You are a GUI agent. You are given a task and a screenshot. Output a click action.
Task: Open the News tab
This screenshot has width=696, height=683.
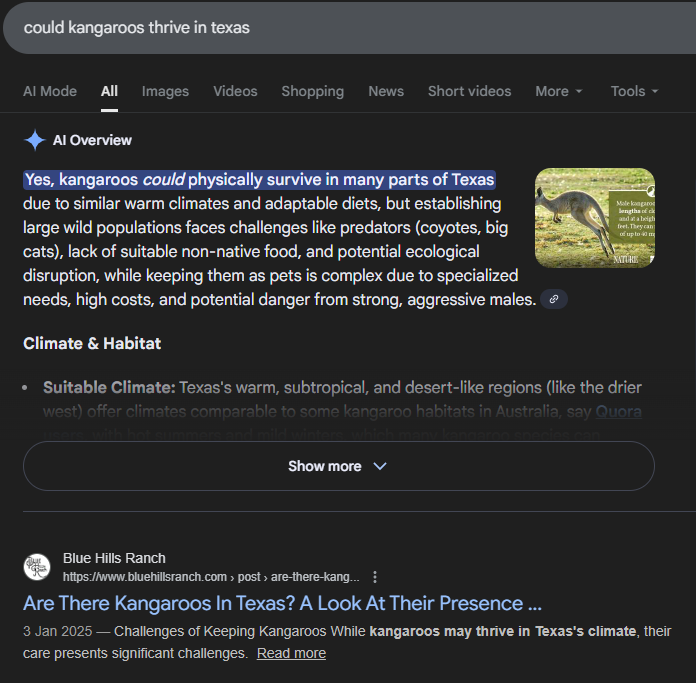[x=386, y=91]
